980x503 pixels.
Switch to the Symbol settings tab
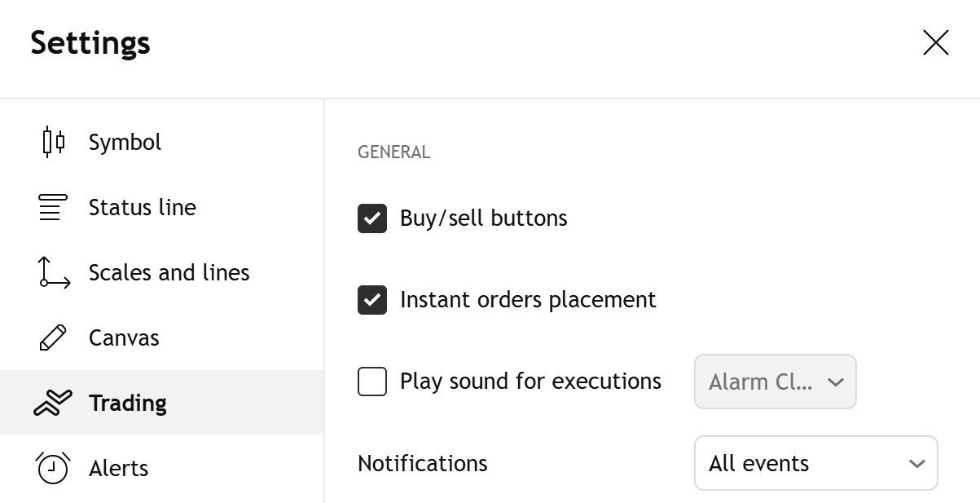pyautogui.click(x=125, y=142)
